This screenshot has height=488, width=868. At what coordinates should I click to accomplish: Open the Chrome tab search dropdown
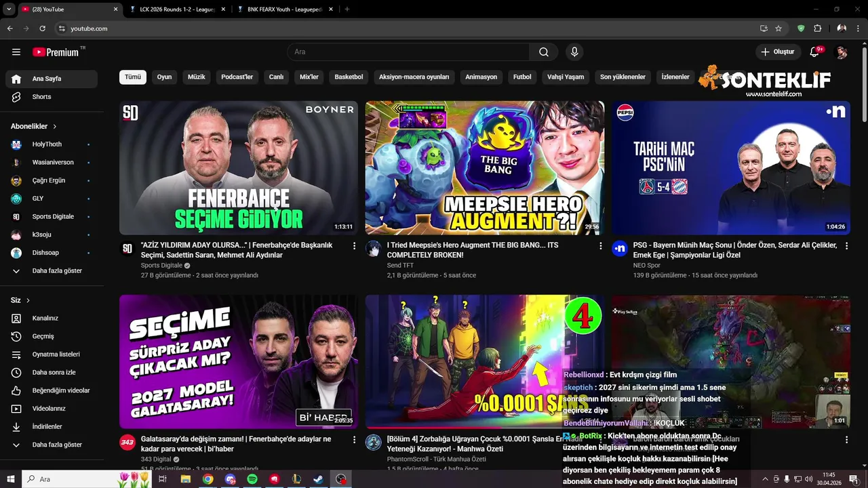(9, 9)
